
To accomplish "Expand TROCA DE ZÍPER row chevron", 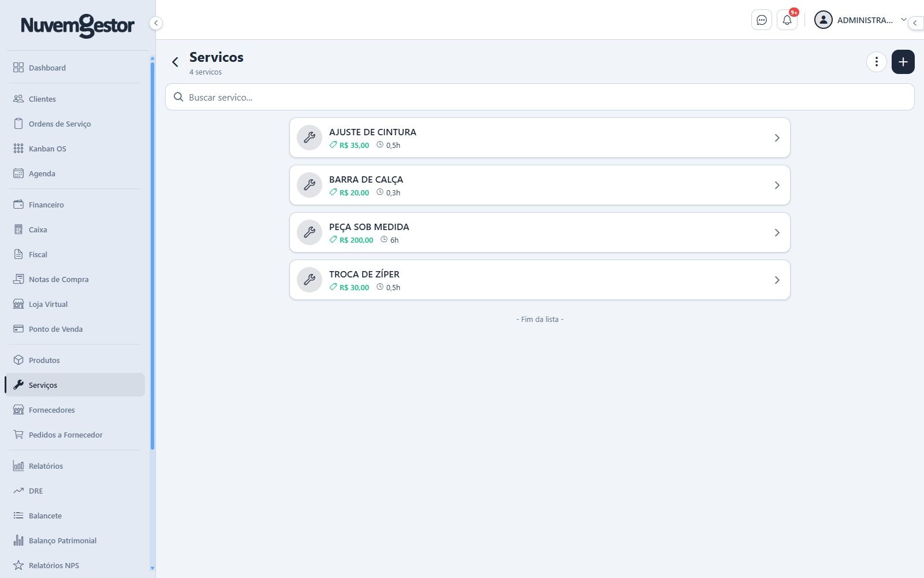I will (x=777, y=280).
